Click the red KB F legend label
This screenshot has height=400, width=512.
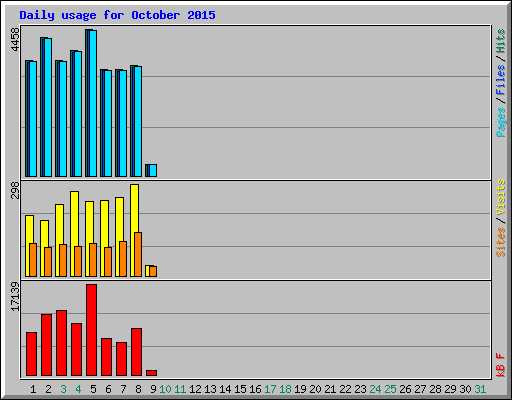pyautogui.click(x=500, y=365)
